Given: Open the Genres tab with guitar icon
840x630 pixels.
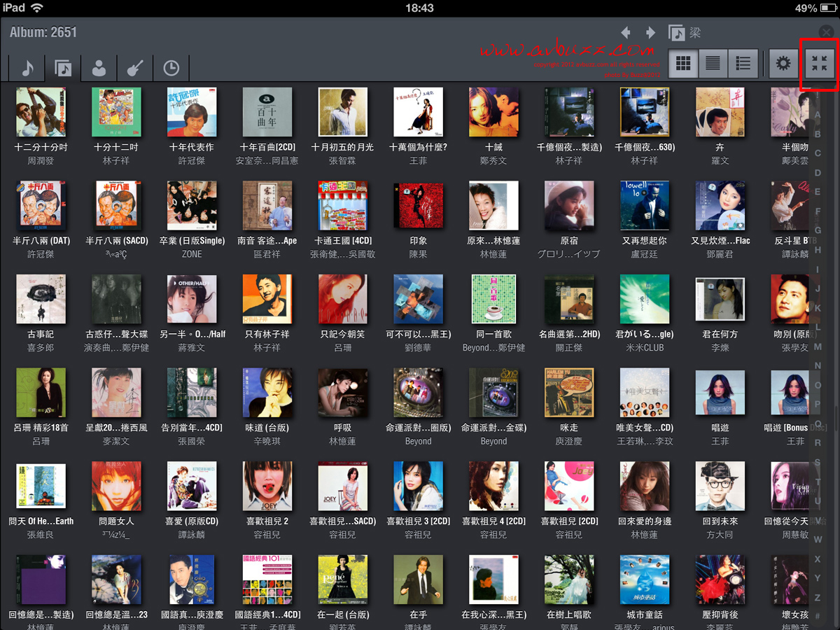Looking at the screenshot, I should tap(135, 67).
